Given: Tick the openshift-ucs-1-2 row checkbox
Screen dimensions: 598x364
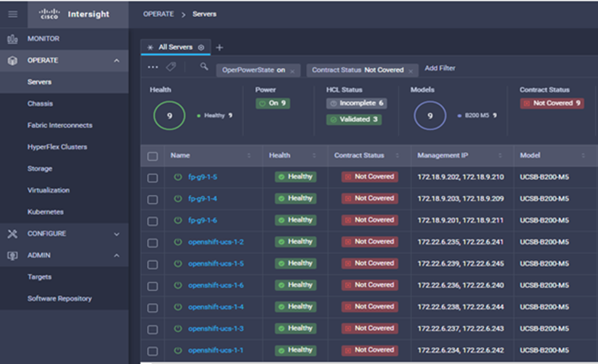Looking at the screenshot, I should [x=153, y=243].
